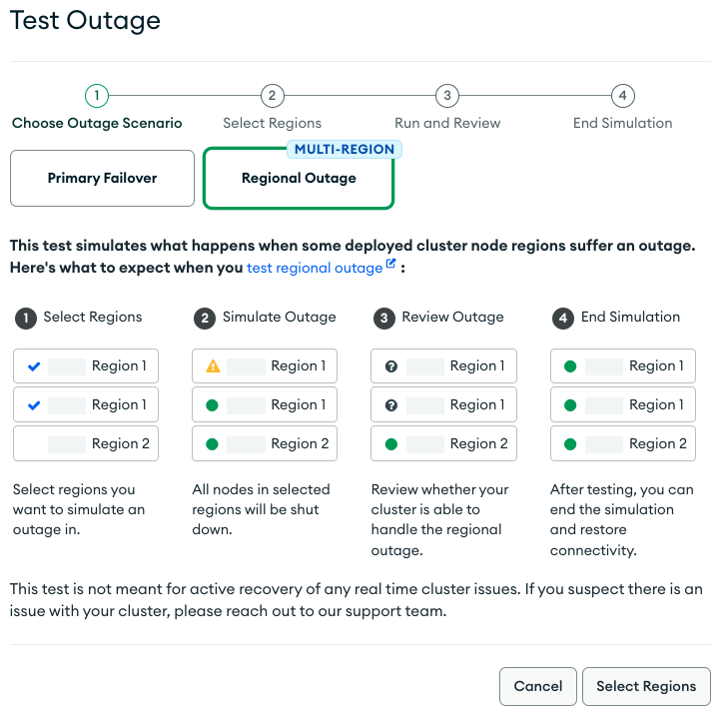Screen dimensions: 728x715
Task: Toggle the second Region 1 checkmark in Select Regions
Action: pos(34,405)
